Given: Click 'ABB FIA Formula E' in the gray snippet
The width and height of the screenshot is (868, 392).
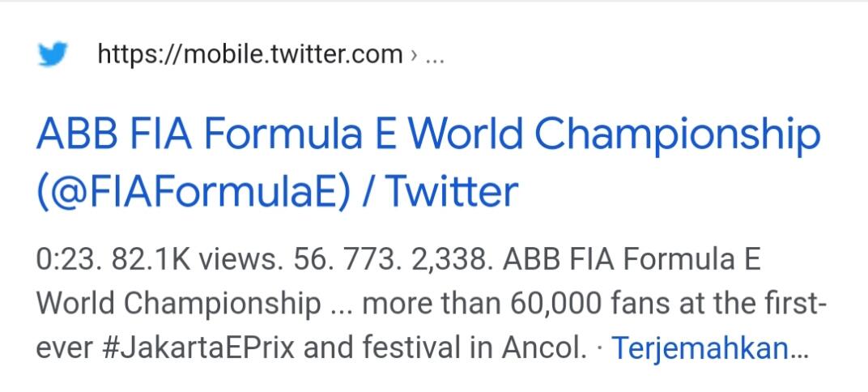Looking at the screenshot, I should (x=632, y=262).
